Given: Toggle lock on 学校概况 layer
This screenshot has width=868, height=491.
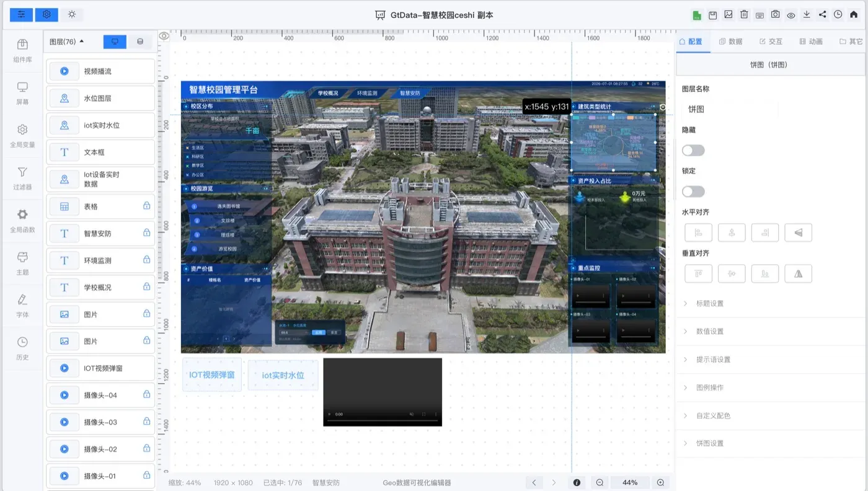Looking at the screenshot, I should click(147, 286).
